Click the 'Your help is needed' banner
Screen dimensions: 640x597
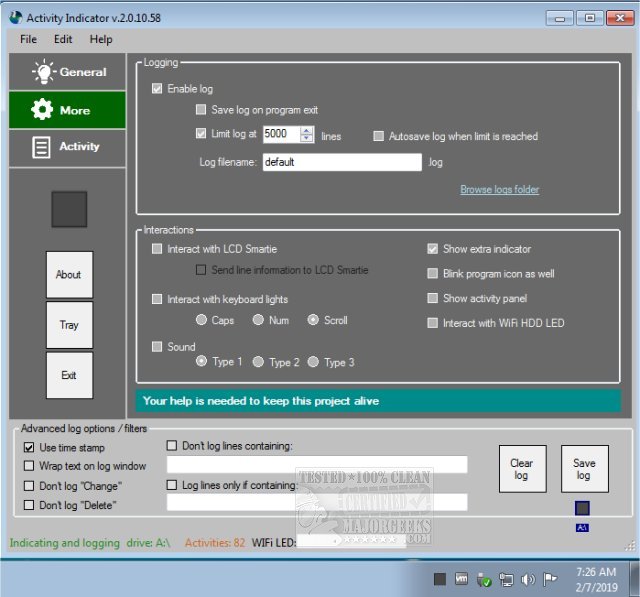point(378,401)
